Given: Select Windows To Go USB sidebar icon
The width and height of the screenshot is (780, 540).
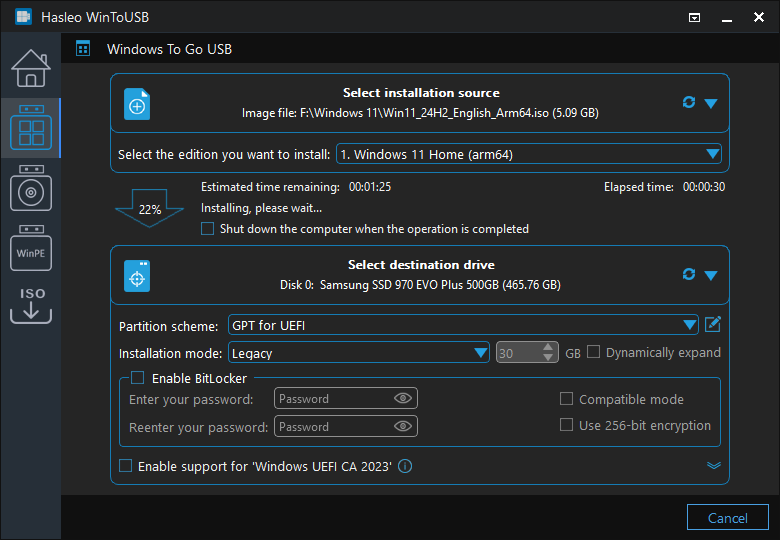Looking at the screenshot, I should (x=31, y=128).
